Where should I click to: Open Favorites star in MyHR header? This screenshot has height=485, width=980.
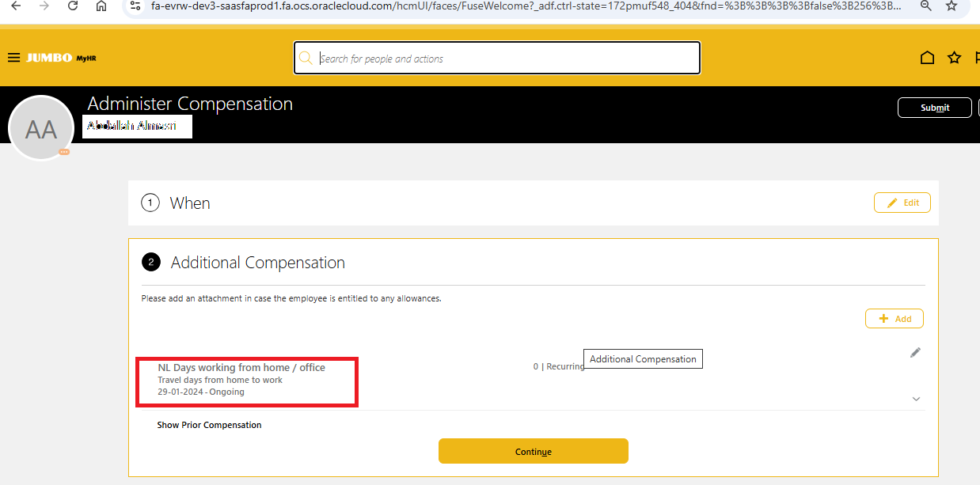pos(954,58)
